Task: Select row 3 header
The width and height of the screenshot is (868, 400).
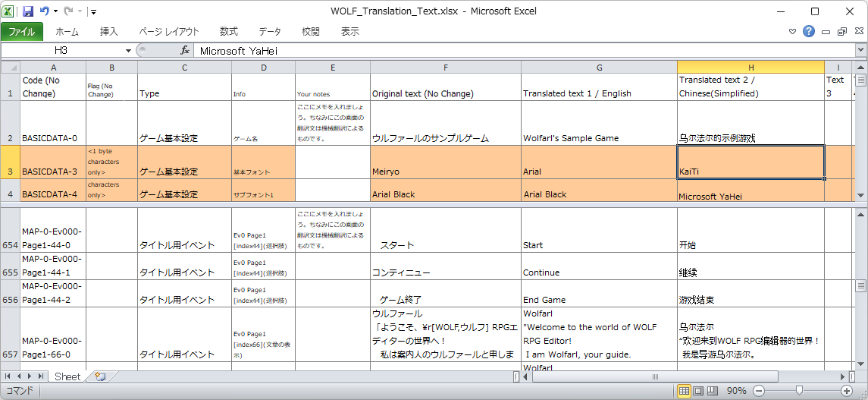Action: click(x=11, y=162)
